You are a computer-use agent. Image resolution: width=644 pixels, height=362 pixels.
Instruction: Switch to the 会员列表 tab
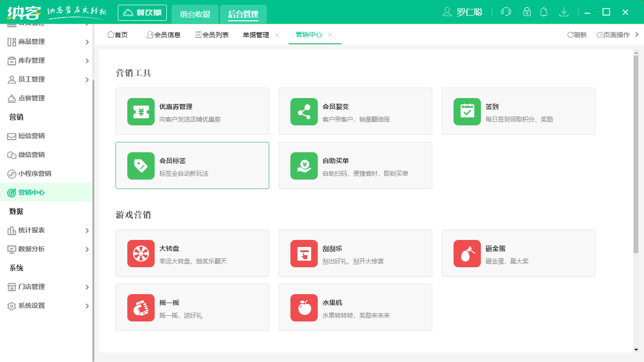click(212, 34)
